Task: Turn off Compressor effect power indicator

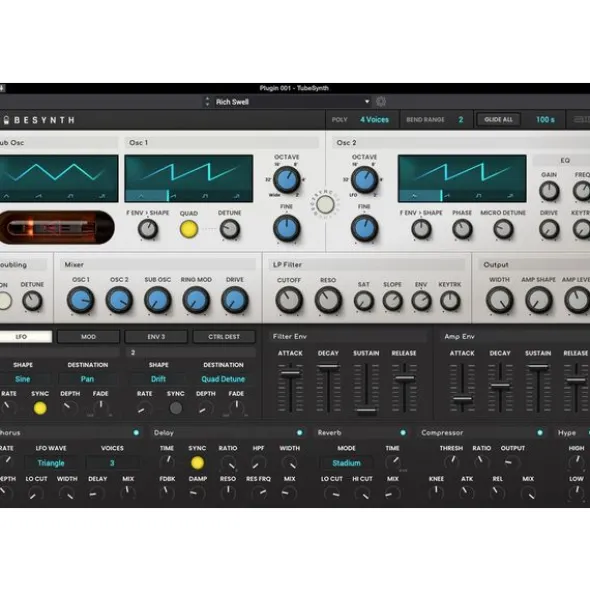Action: pos(540,433)
